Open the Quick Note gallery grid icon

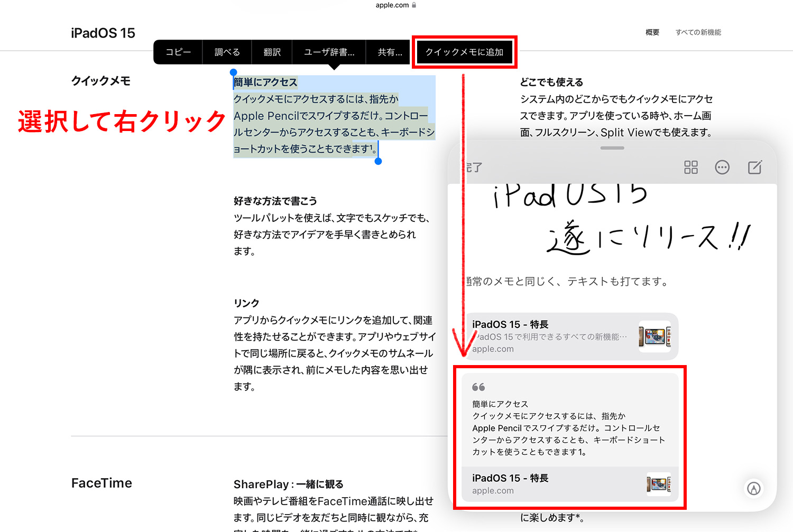pyautogui.click(x=690, y=167)
